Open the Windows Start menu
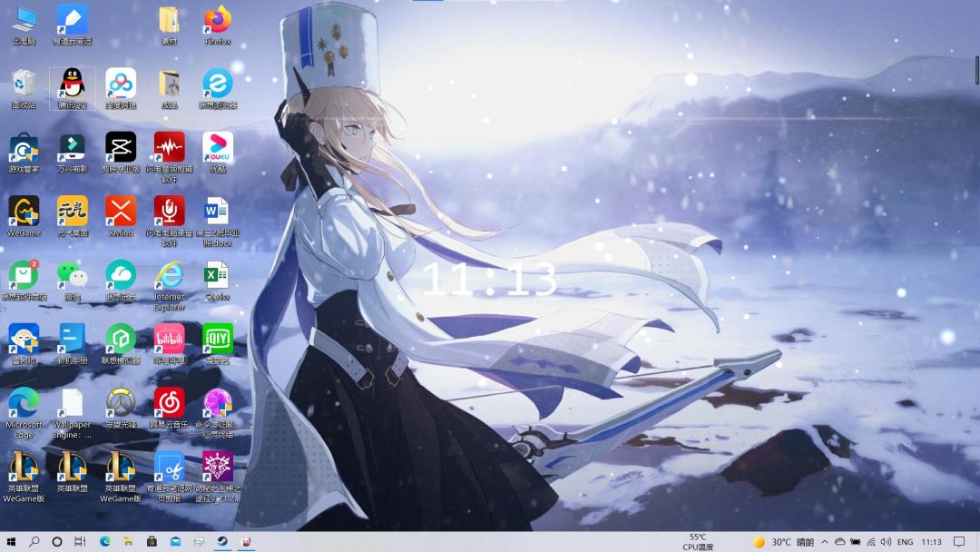 click(x=11, y=541)
